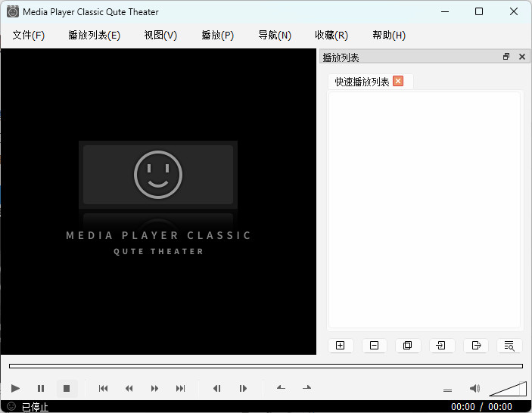Step forward one frame
Image resolution: width=532 pixels, height=413 pixels.
click(243, 388)
